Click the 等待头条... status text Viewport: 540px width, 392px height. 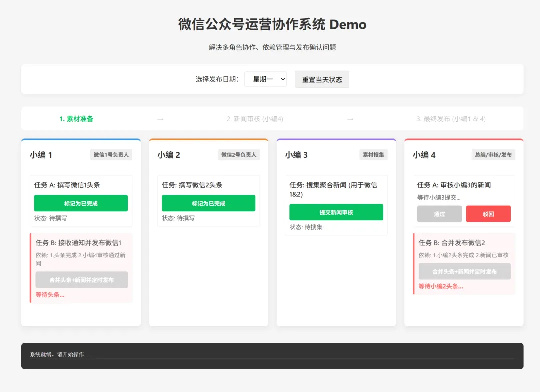coord(50,295)
